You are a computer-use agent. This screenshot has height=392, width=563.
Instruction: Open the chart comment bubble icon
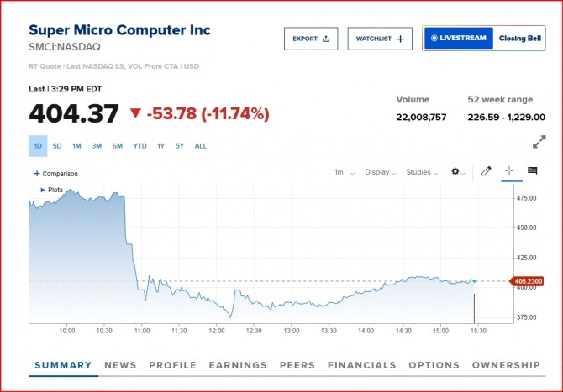pos(532,172)
